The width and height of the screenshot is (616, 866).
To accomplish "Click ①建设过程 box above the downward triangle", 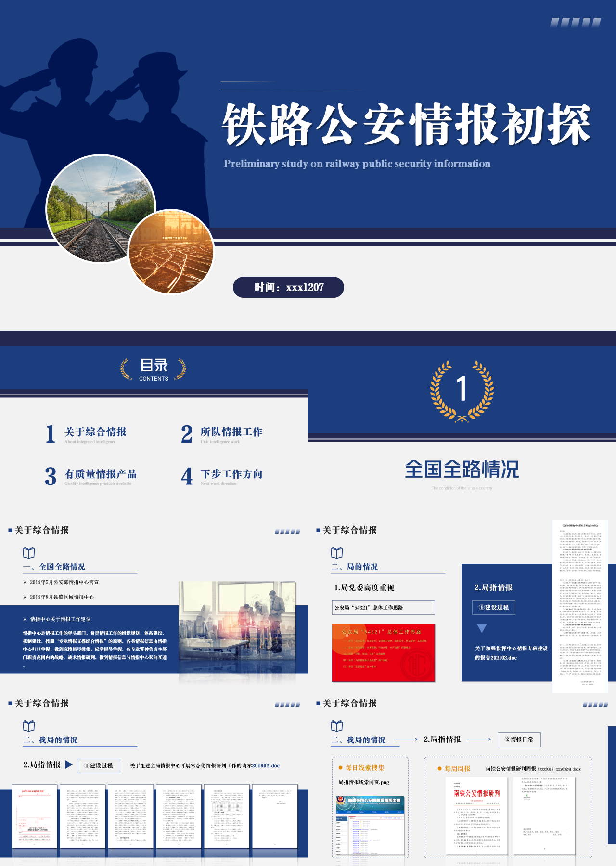I will click(x=494, y=607).
